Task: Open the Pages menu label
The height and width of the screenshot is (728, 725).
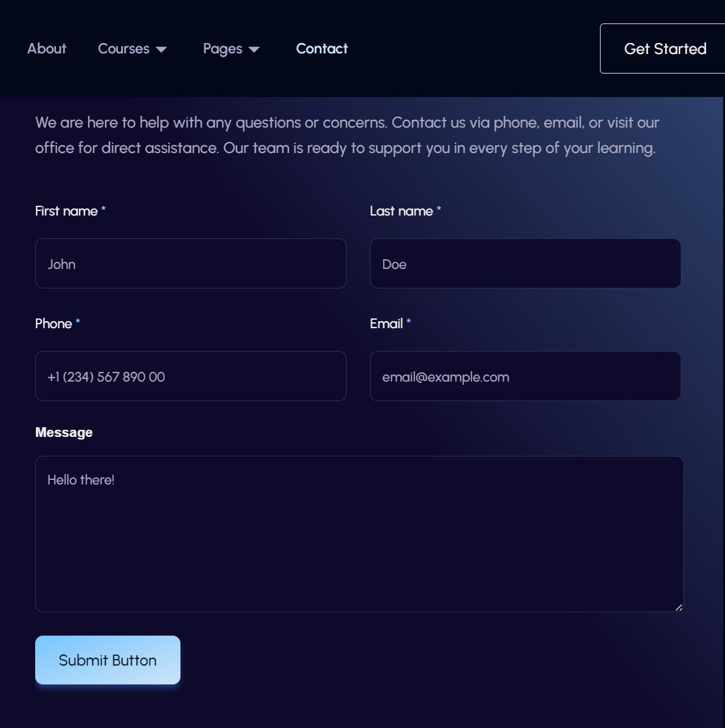Action: click(x=223, y=49)
